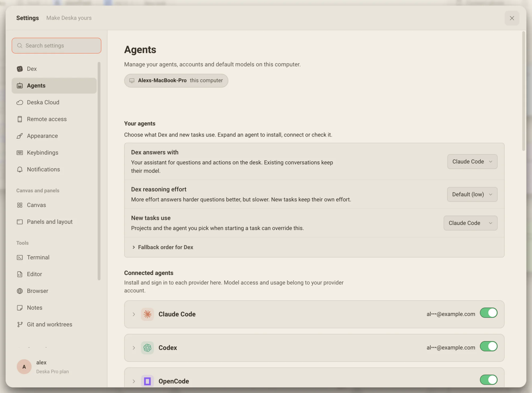The height and width of the screenshot is (393, 532).
Task: Click the Keybindings keyboard icon
Action: coord(20,153)
